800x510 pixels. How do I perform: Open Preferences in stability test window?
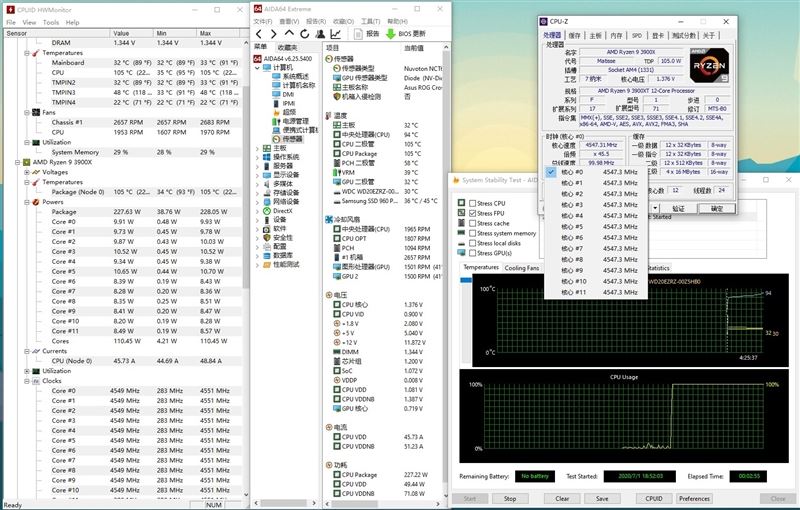[694, 498]
